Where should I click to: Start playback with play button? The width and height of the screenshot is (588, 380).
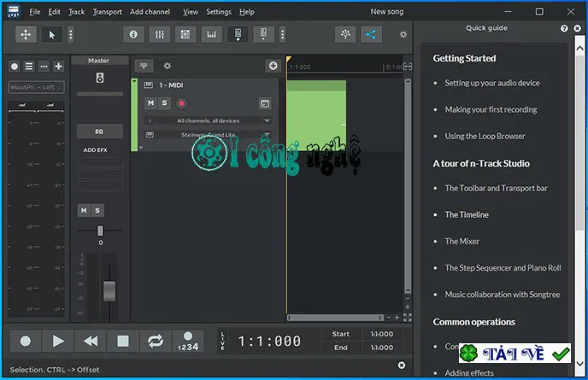58,341
